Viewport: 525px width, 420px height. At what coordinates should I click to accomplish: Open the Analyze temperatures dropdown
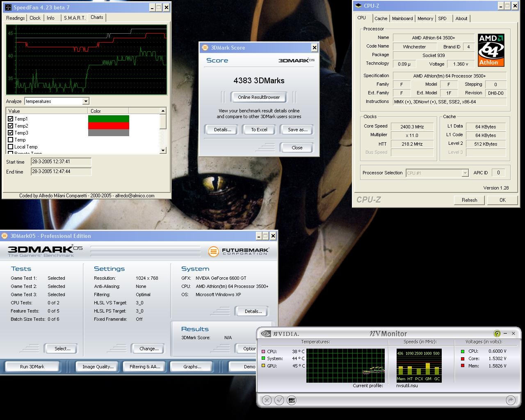[86, 101]
